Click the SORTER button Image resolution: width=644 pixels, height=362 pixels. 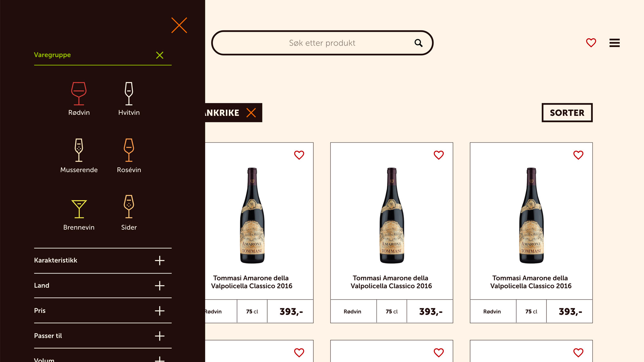(567, 113)
